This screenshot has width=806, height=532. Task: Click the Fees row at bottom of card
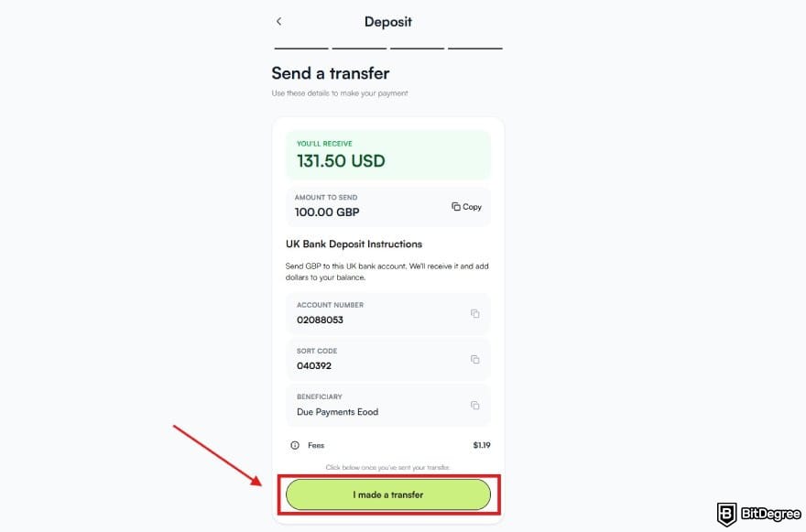pyautogui.click(x=316, y=445)
